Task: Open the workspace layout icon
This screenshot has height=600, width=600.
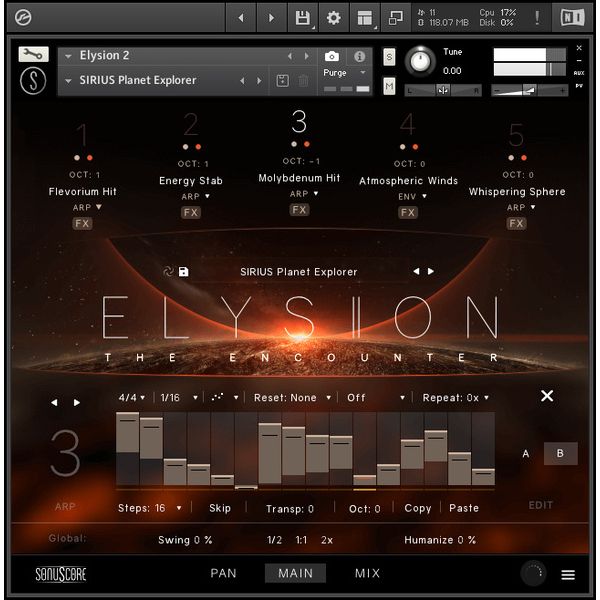Action: pos(364,18)
